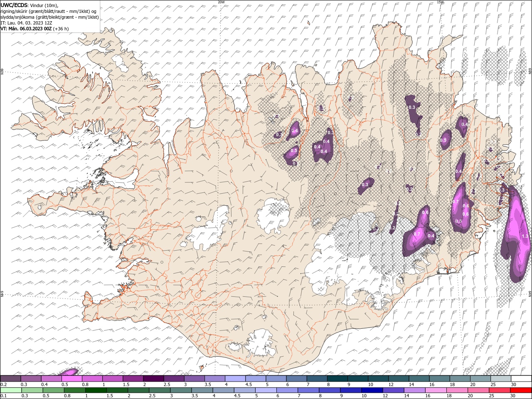This screenshot has width=532, height=399.
Task: Click the '0.1' label under the lower legend
Action: [x=3, y=396]
